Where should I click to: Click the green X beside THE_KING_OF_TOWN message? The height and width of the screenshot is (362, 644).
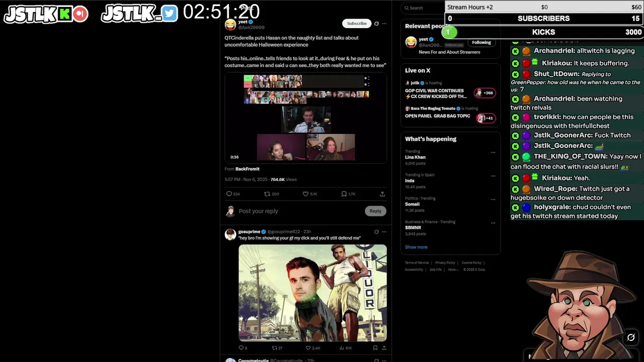point(515,157)
